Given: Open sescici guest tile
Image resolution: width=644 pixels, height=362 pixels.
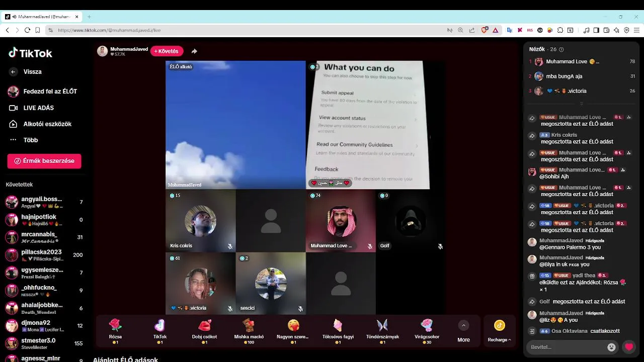Looking at the screenshot, I should click(271, 284).
